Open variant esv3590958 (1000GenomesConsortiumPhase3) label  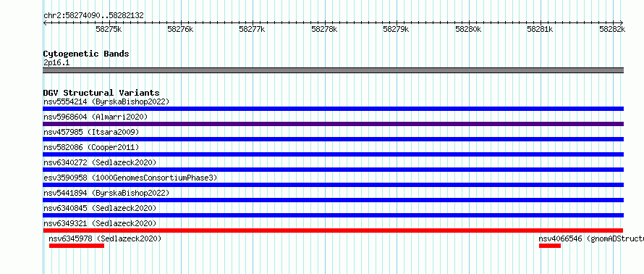point(130,178)
